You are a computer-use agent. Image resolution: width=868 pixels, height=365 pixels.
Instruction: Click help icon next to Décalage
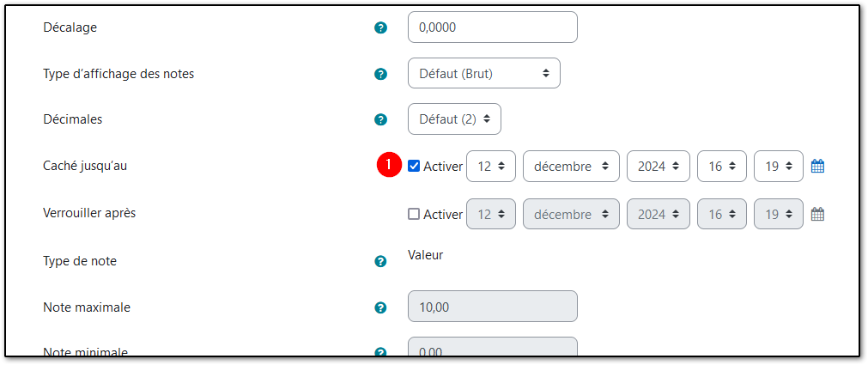(x=381, y=27)
